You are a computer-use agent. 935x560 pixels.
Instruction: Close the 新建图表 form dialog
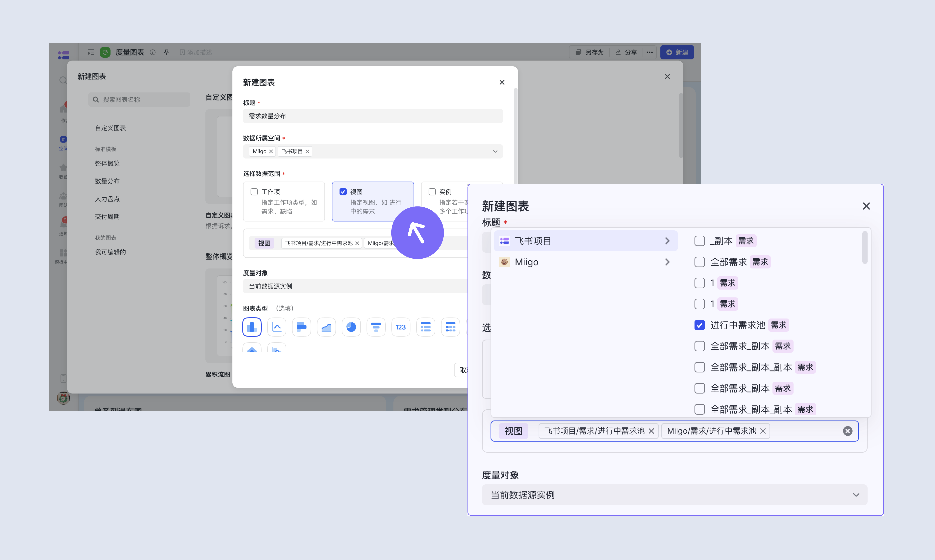click(x=502, y=82)
